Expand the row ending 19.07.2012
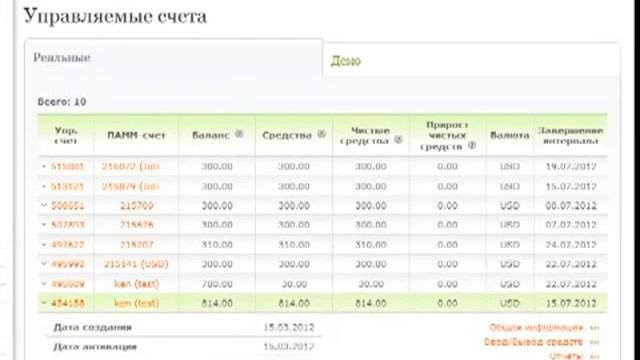 tap(44, 166)
